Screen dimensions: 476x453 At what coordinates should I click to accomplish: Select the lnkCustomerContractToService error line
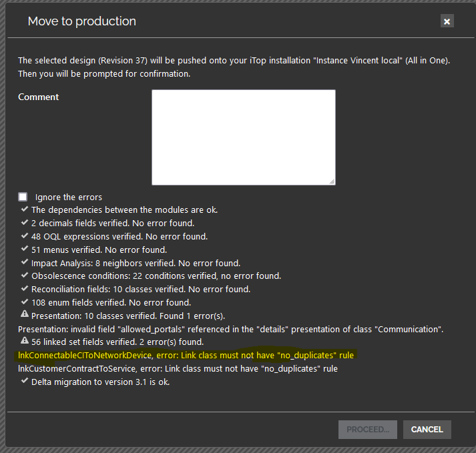point(178,368)
